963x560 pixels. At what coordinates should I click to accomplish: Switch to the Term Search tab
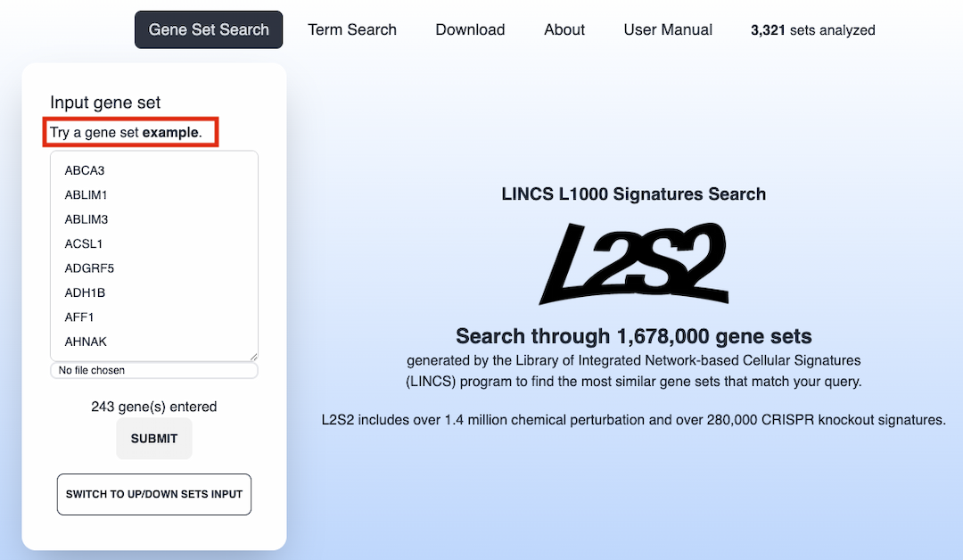pyautogui.click(x=352, y=29)
